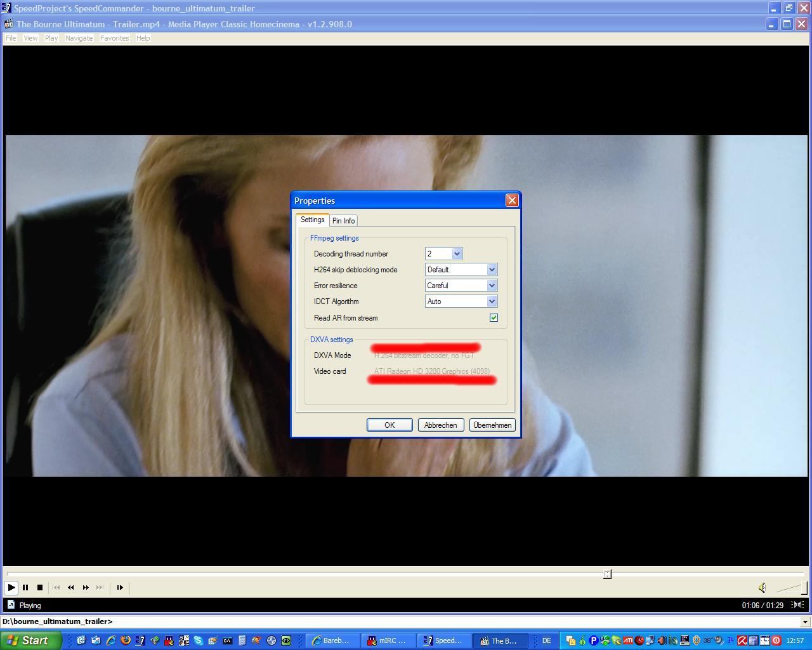Launch calculator from quick launch

click(242, 640)
